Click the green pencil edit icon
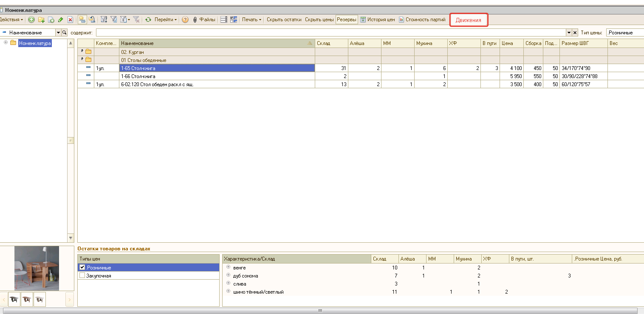 pyautogui.click(x=60, y=20)
